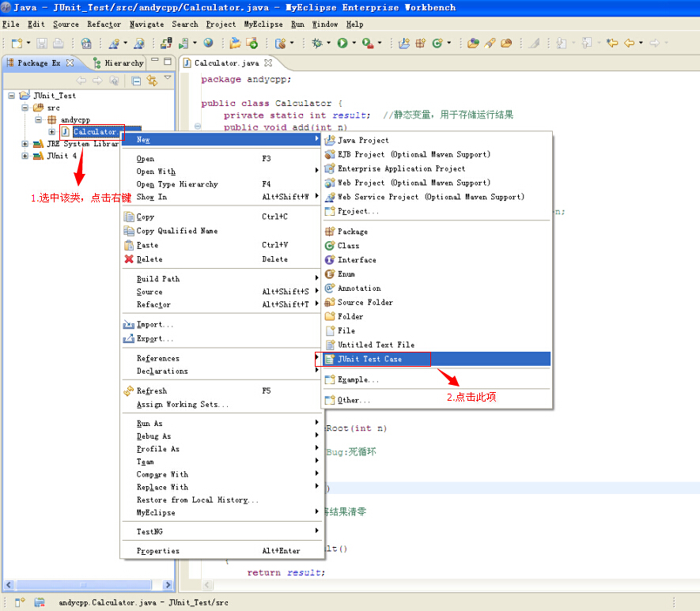Select Annotation in the New submenu
This screenshot has height=611, width=700.
coord(437,289)
